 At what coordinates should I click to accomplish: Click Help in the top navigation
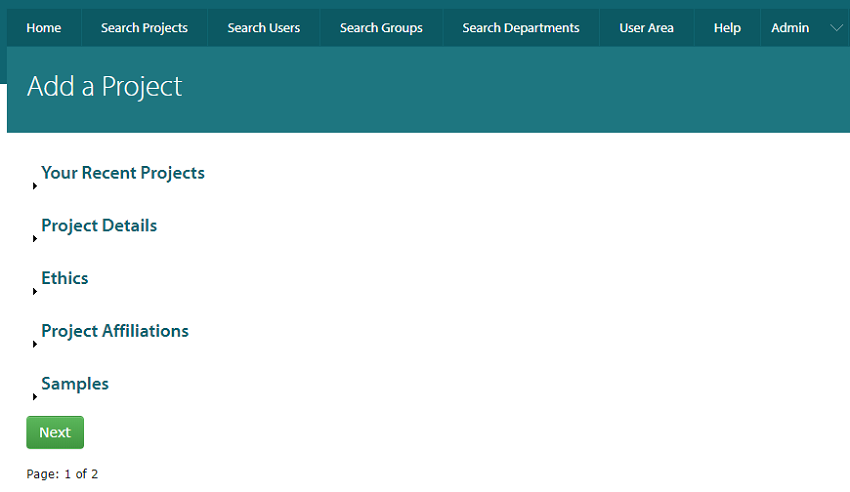[727, 28]
